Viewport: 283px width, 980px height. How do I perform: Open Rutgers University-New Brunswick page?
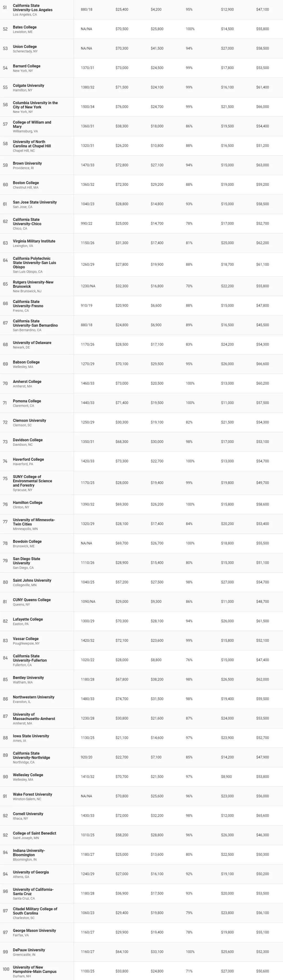click(33, 285)
